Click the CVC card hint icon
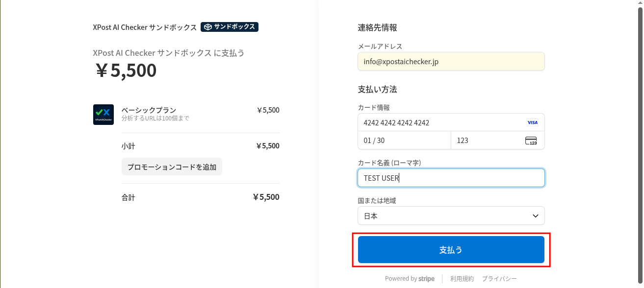This screenshot has width=644, height=288. click(531, 141)
